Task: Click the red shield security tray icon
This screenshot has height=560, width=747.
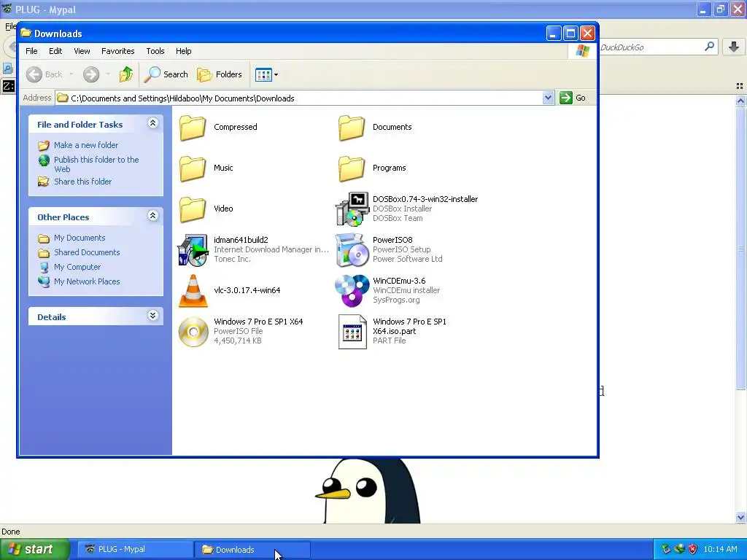Action: click(x=693, y=550)
